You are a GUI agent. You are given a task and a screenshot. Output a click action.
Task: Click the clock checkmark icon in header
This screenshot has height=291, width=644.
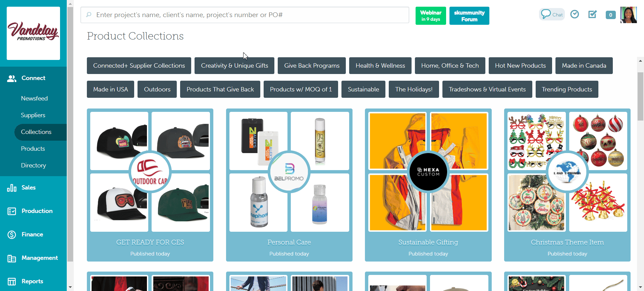[x=575, y=14]
